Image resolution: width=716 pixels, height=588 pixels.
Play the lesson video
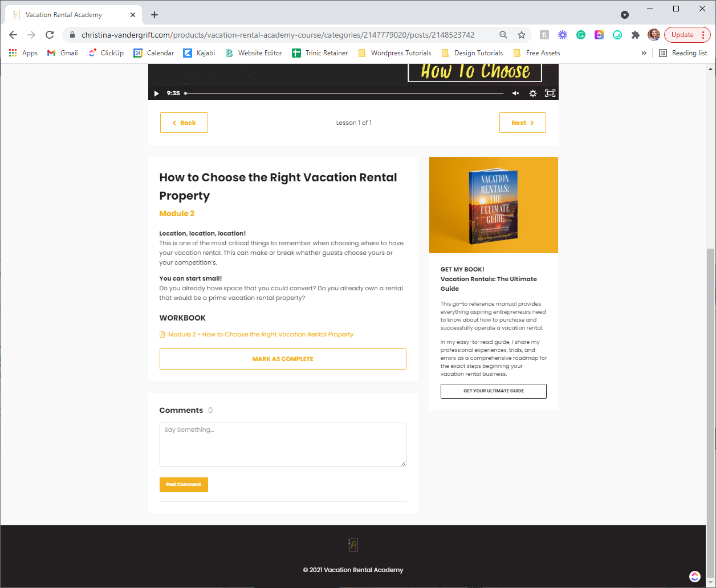click(x=157, y=94)
